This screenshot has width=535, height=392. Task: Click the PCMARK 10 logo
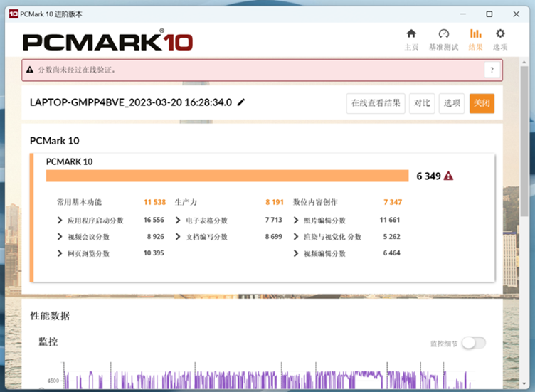108,41
